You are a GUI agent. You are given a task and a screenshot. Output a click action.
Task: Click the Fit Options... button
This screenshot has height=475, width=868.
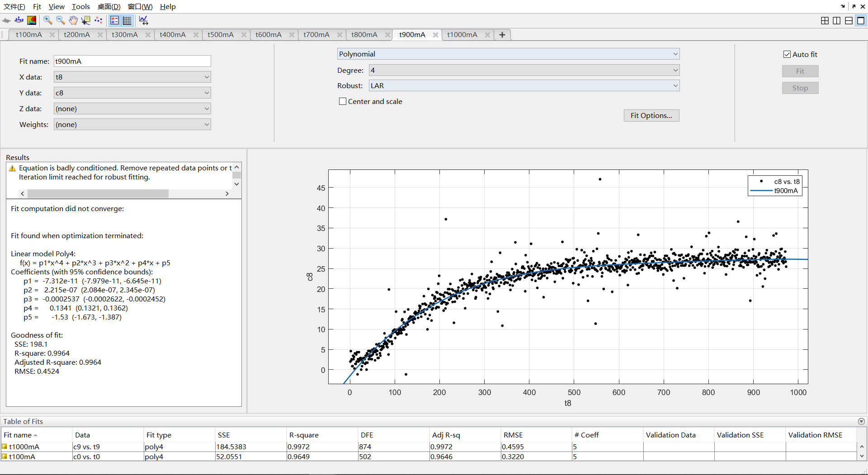[651, 115]
